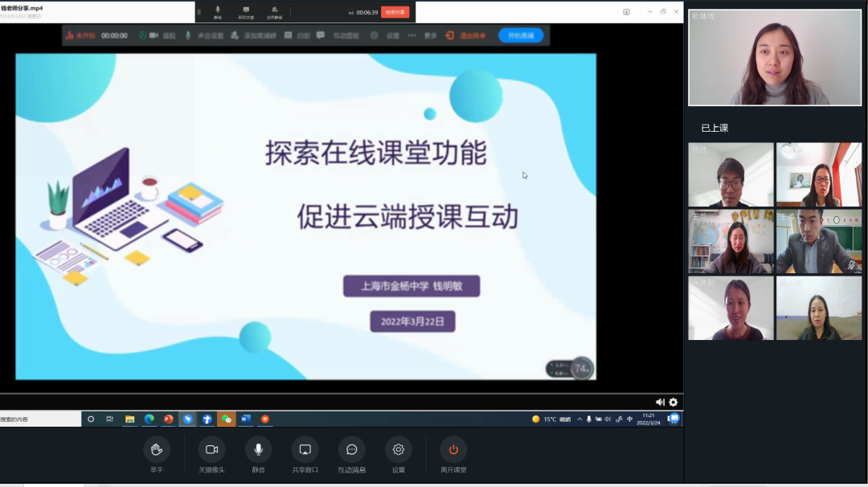The height and width of the screenshot is (487, 868).
Task: Toggle the volume speaker icon under the video
Action: pos(660,402)
